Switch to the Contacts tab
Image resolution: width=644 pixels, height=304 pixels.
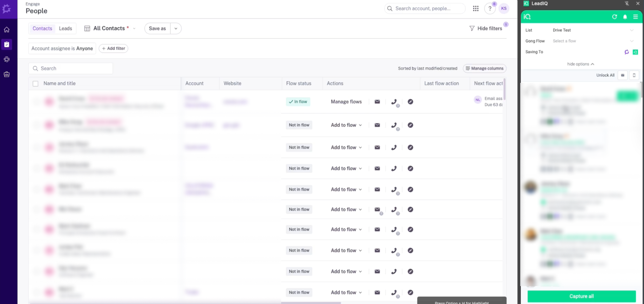click(42, 28)
